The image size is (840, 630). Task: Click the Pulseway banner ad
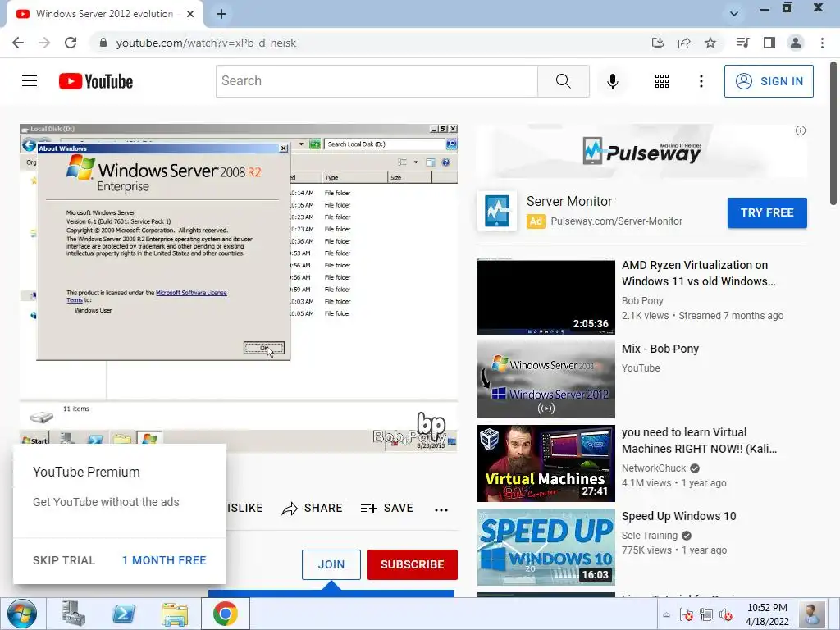[x=641, y=151]
